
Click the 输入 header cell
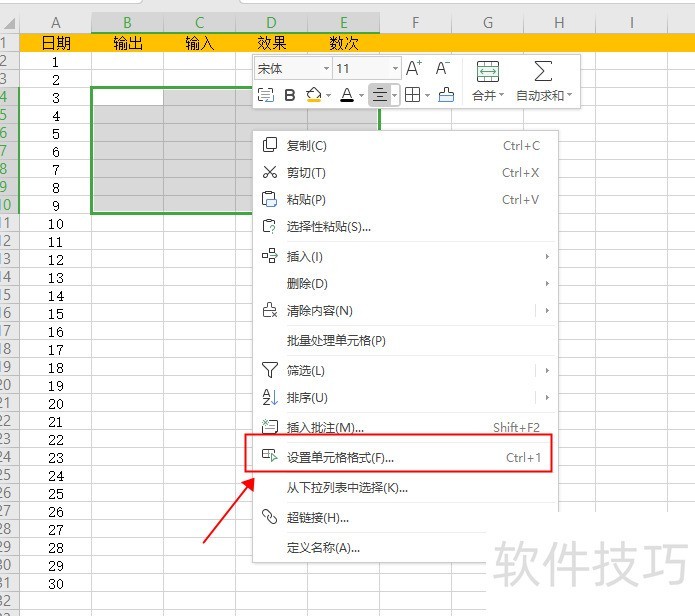click(199, 43)
